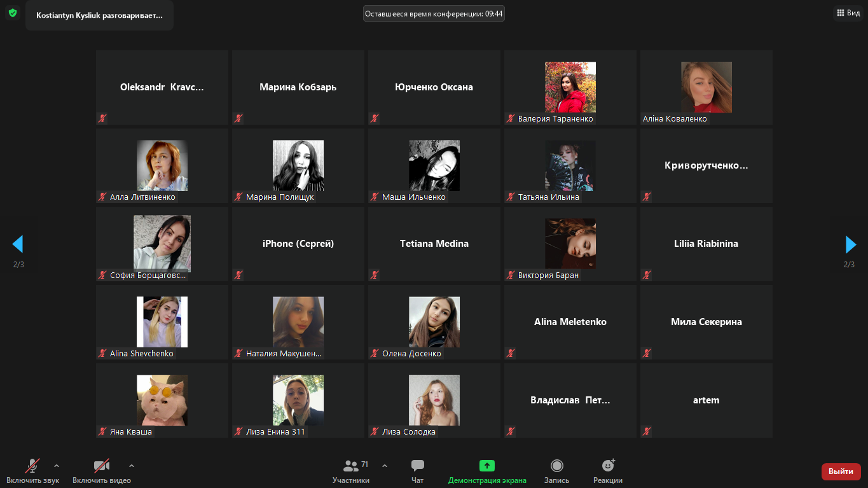Click the green encryption shield icon
Viewport: 868px width, 488px height.
[x=13, y=13]
